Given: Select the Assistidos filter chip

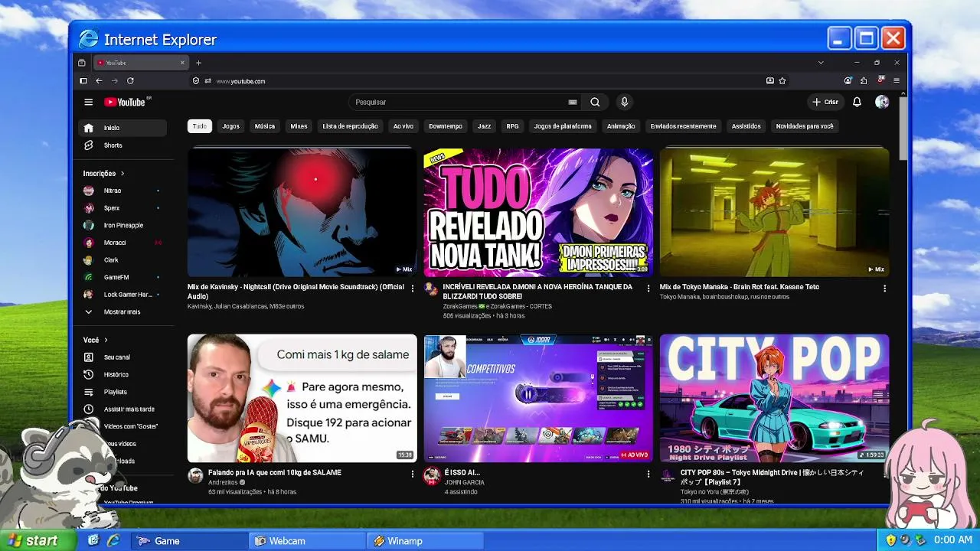Looking at the screenshot, I should tap(746, 126).
